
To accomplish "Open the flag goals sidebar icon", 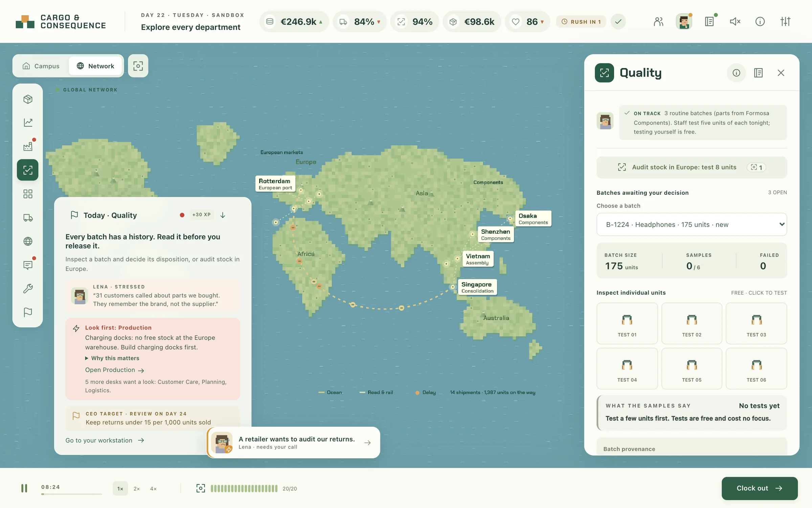I will pyautogui.click(x=28, y=312).
